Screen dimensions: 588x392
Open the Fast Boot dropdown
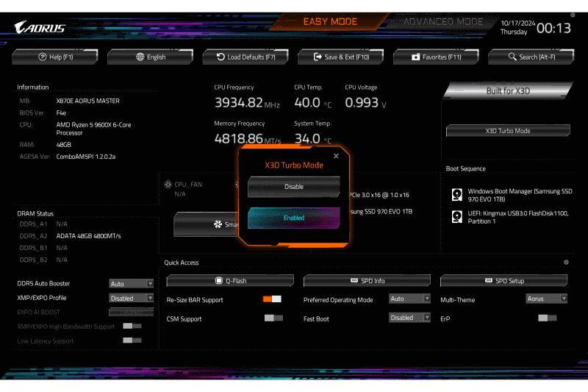[409, 318]
